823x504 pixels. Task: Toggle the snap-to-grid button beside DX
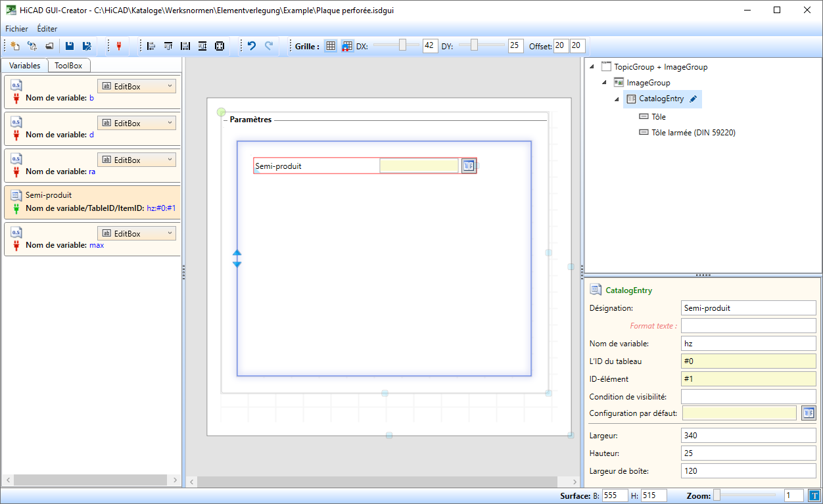click(x=347, y=46)
